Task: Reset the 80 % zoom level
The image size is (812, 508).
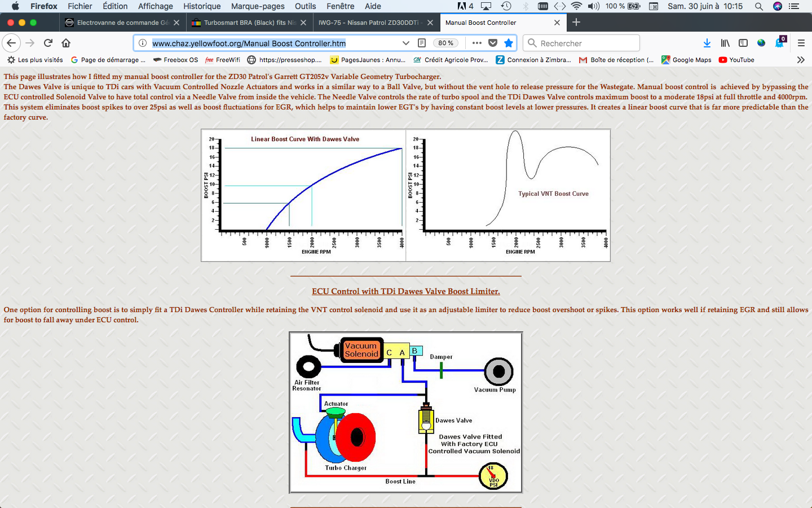Action: click(446, 43)
